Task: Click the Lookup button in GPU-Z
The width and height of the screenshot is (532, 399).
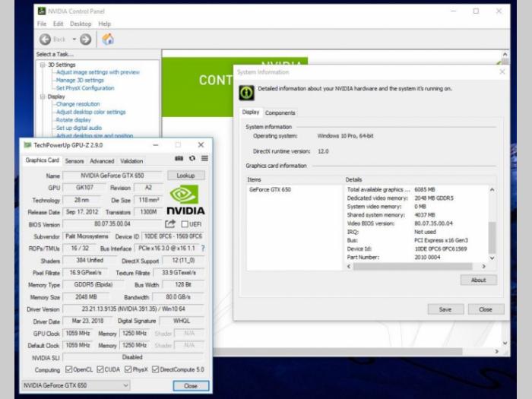Action: coord(186,176)
